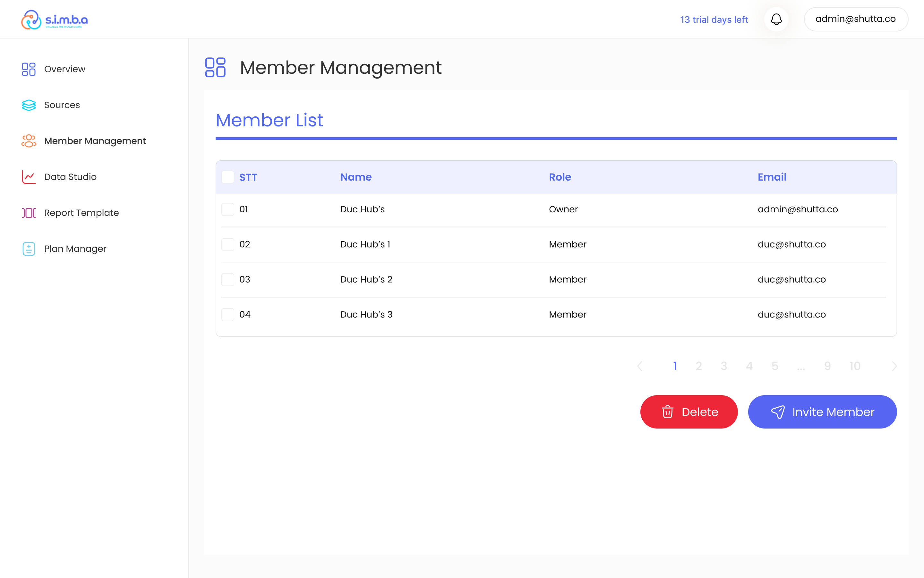Click the Invite Member button

point(822,412)
